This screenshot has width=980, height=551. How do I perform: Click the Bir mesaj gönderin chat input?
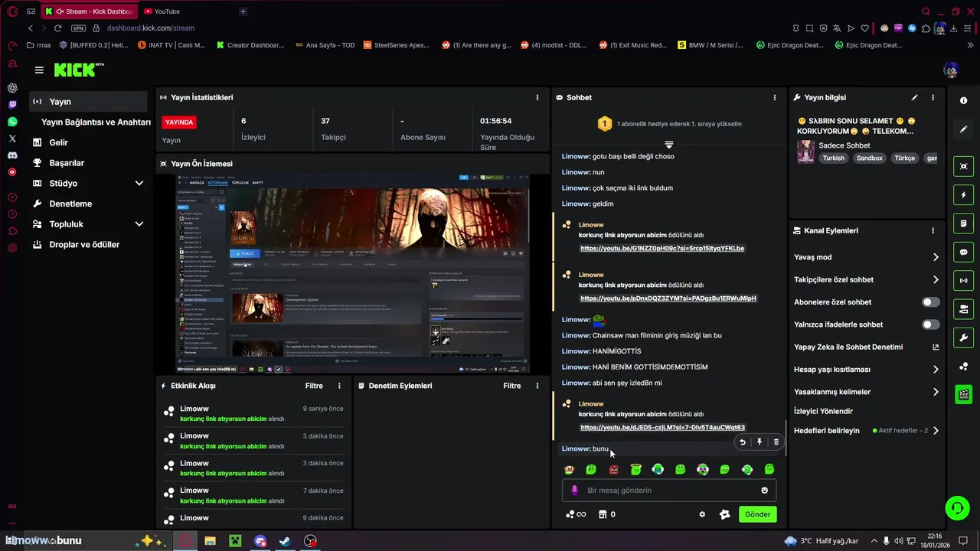(669, 491)
